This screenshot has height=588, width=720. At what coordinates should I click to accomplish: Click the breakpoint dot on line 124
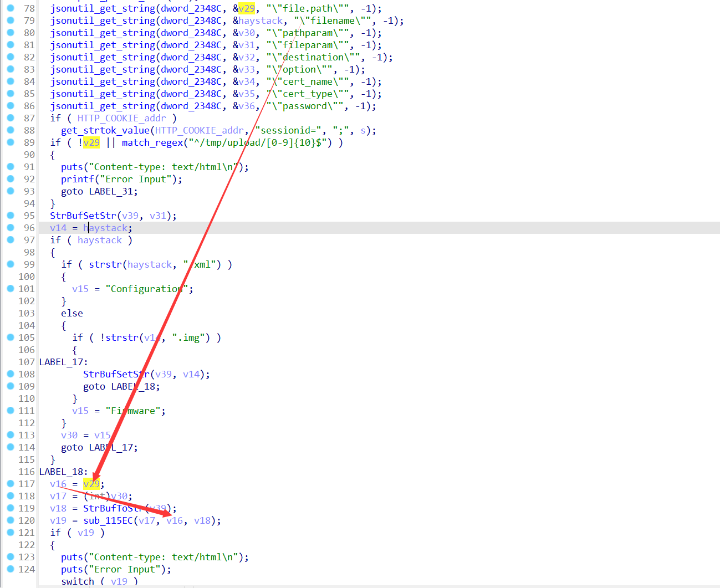(x=10, y=569)
